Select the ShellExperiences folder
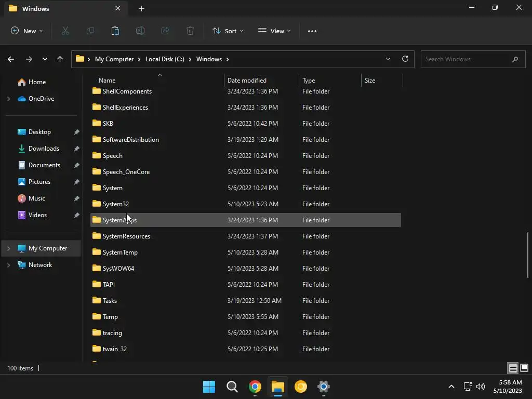532x399 pixels. tap(246, 107)
